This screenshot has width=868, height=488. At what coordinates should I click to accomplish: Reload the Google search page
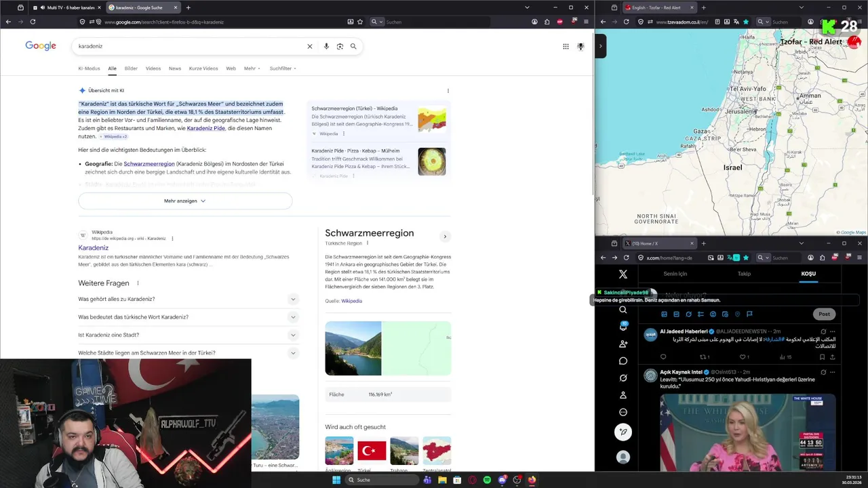click(33, 22)
